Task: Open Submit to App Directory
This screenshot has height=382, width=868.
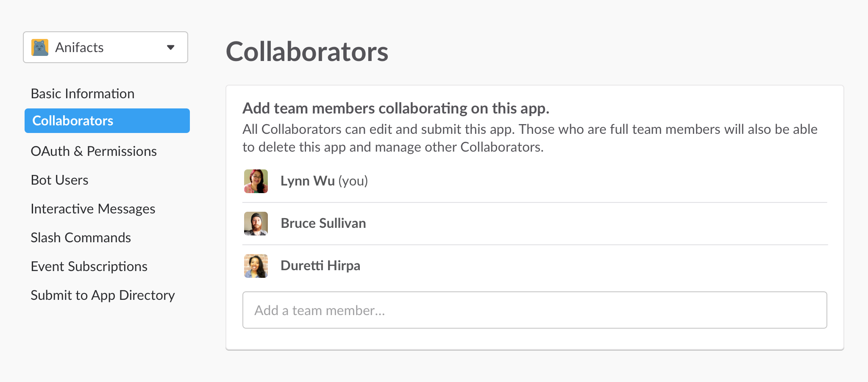Action: [103, 295]
